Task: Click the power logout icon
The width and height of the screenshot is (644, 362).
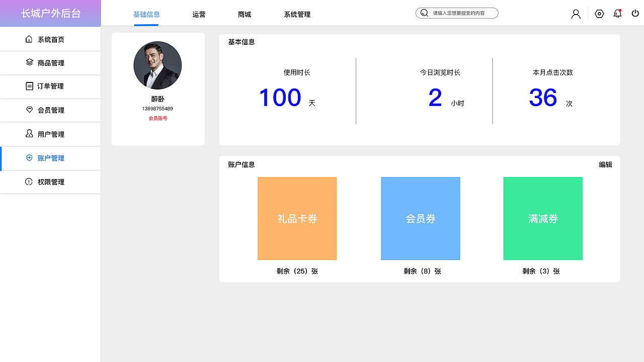Action: [635, 14]
